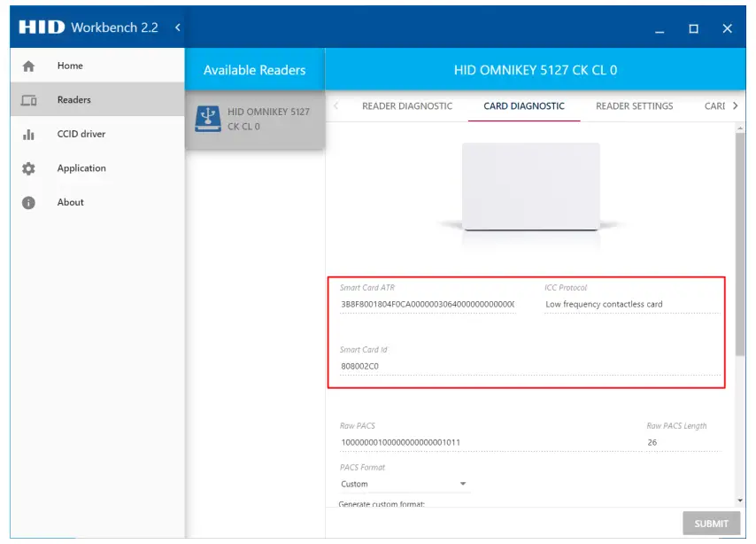Collapse the sidebar with the chevron arrow
This screenshot has width=756, height=544.
(x=178, y=27)
